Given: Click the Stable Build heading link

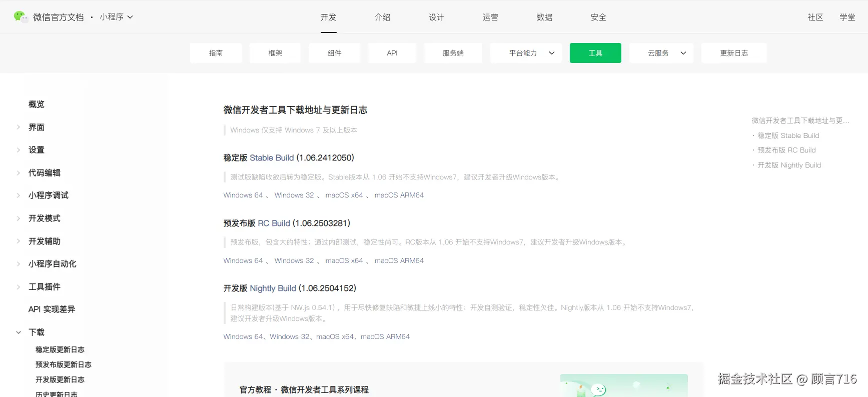Looking at the screenshot, I should (x=272, y=158).
